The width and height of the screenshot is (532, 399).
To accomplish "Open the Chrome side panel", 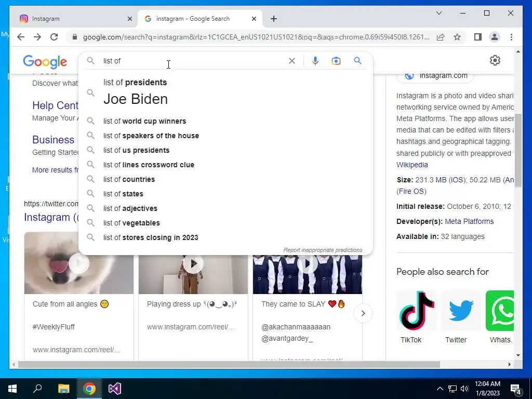I will point(478,37).
